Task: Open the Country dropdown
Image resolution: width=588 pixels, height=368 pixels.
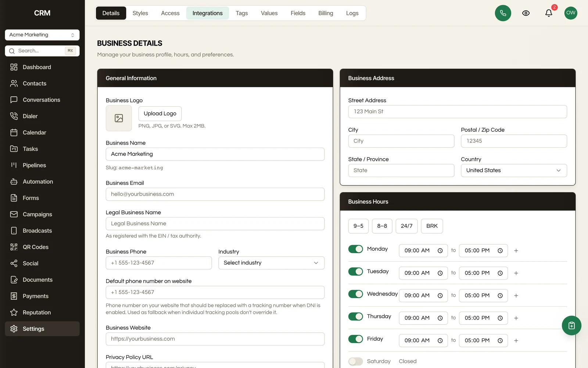Action: [514, 170]
